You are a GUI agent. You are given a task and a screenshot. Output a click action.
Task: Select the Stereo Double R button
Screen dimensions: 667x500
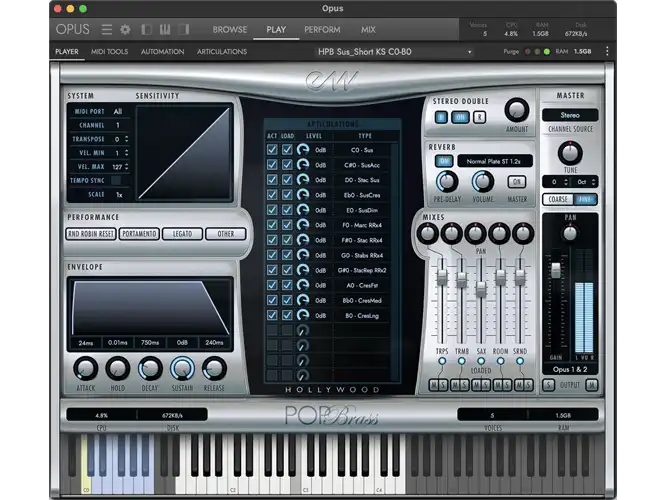click(479, 117)
